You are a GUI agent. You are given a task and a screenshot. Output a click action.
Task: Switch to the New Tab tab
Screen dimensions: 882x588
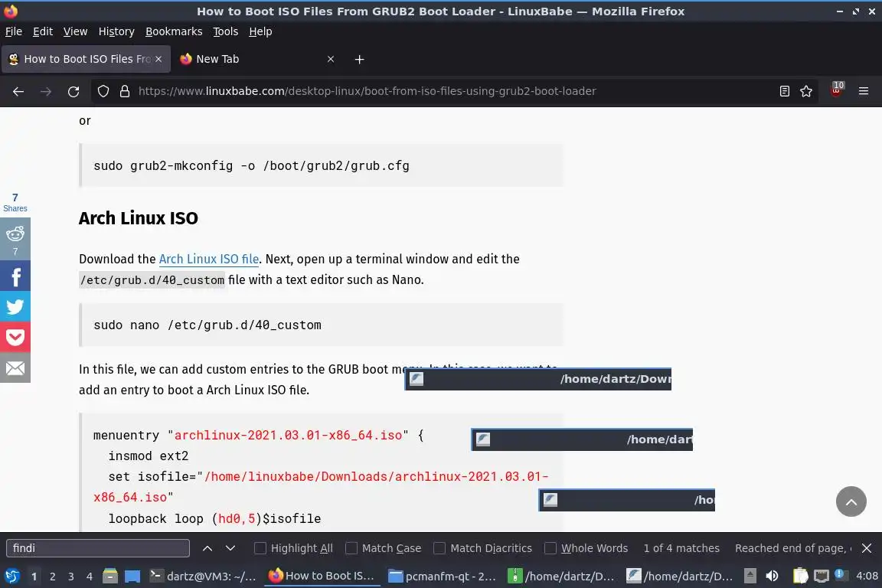[257, 59]
